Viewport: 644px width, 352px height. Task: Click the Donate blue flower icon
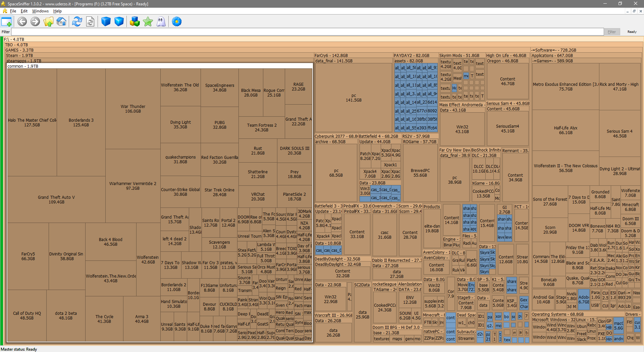point(177,22)
